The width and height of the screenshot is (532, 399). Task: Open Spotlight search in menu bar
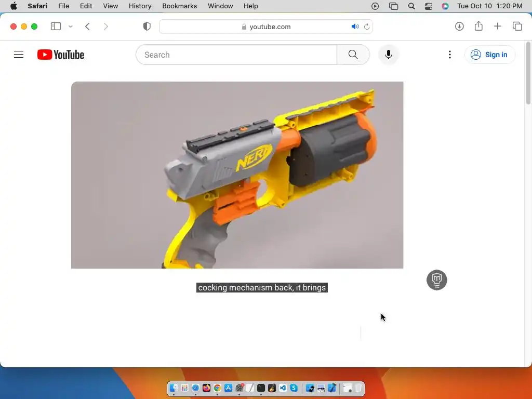click(x=411, y=6)
